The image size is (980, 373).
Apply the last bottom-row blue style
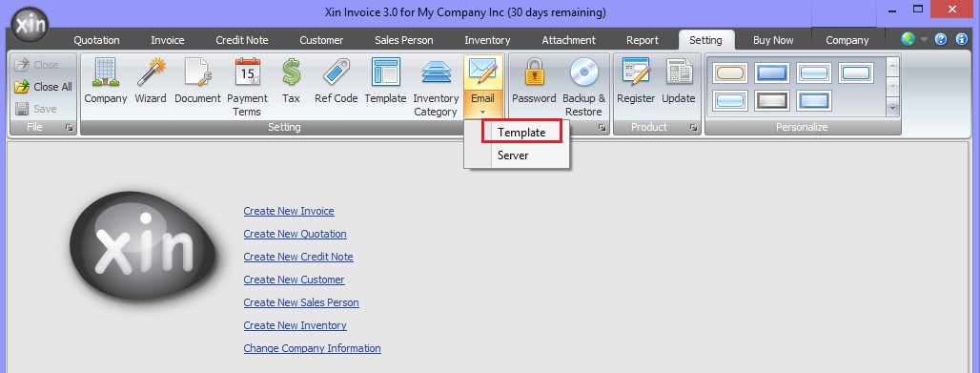tap(814, 100)
